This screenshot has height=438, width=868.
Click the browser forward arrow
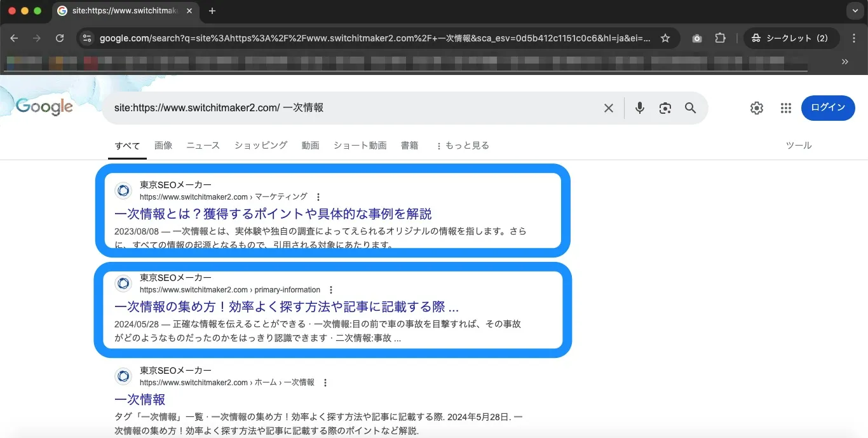[37, 38]
